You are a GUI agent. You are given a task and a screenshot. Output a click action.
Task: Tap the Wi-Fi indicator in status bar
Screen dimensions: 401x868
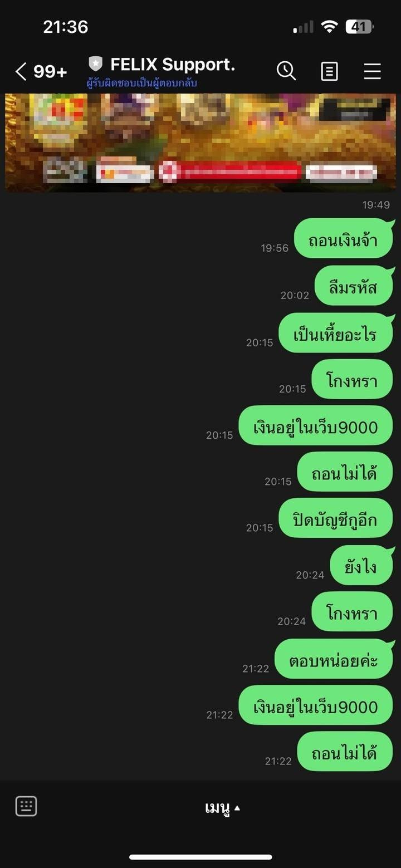point(330,27)
